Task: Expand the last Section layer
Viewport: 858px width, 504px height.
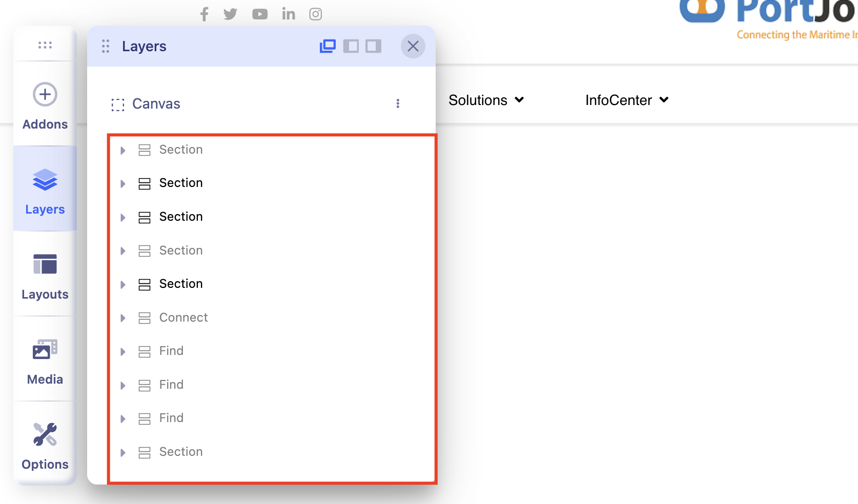Action: tap(123, 452)
